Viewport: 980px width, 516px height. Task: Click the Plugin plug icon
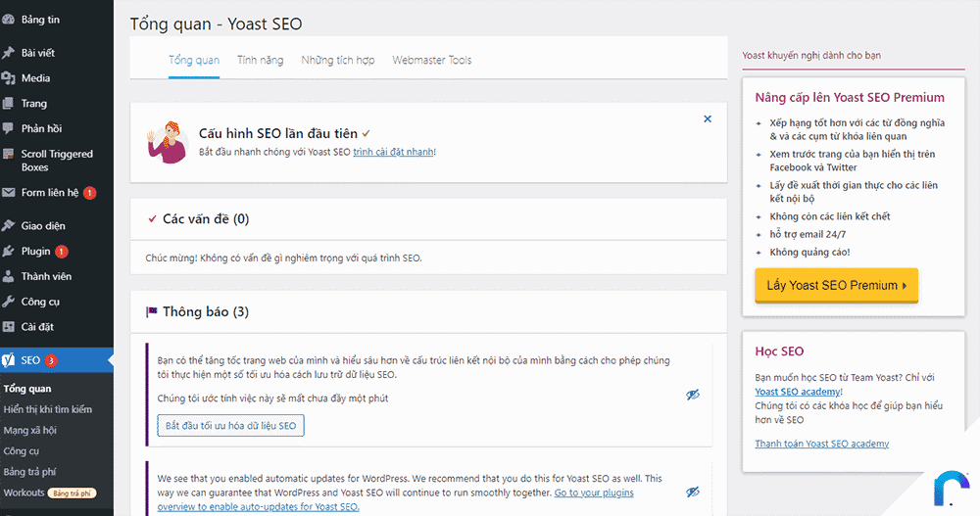tap(8, 251)
